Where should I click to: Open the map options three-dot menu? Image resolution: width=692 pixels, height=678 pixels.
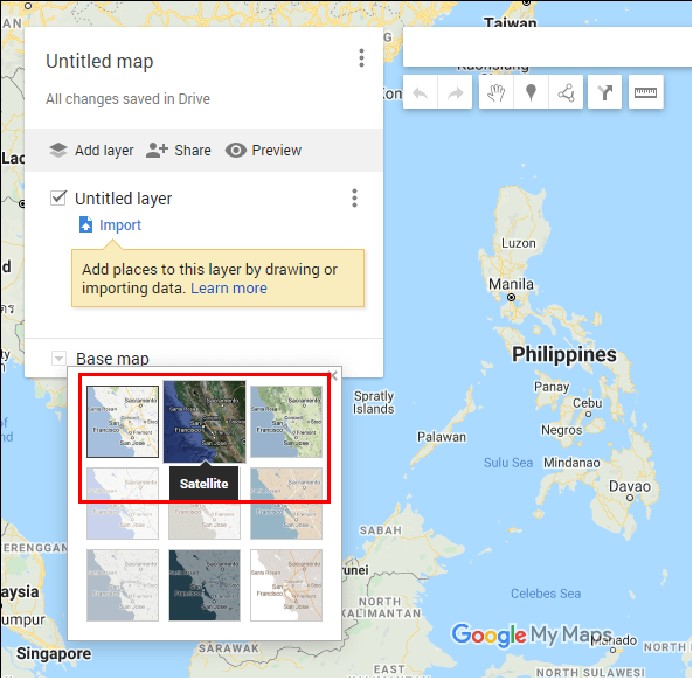coord(361,60)
